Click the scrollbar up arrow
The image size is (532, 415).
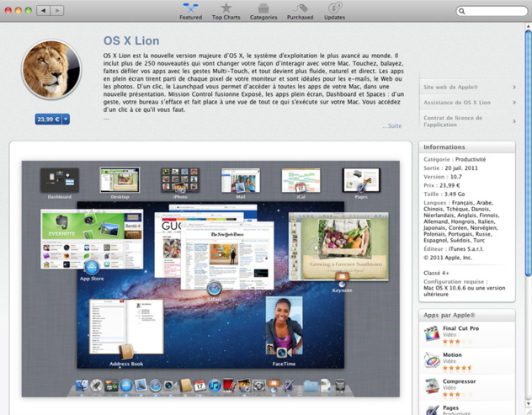(x=529, y=26)
